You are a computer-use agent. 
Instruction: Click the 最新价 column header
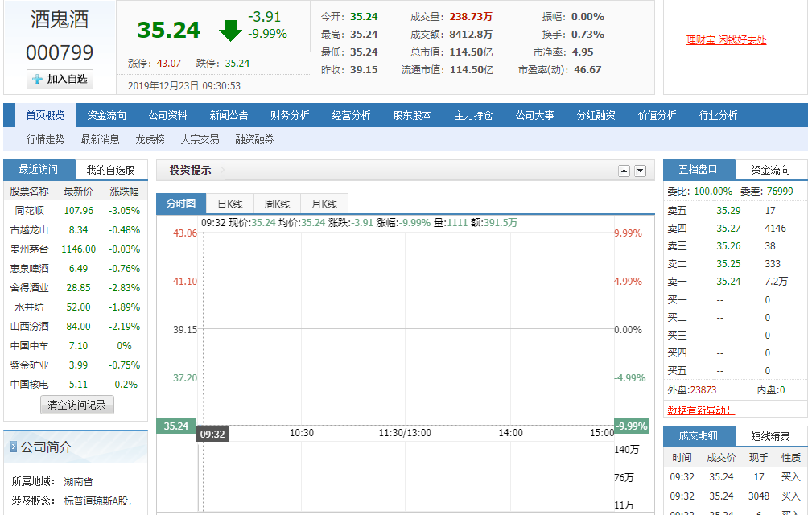[x=78, y=192]
